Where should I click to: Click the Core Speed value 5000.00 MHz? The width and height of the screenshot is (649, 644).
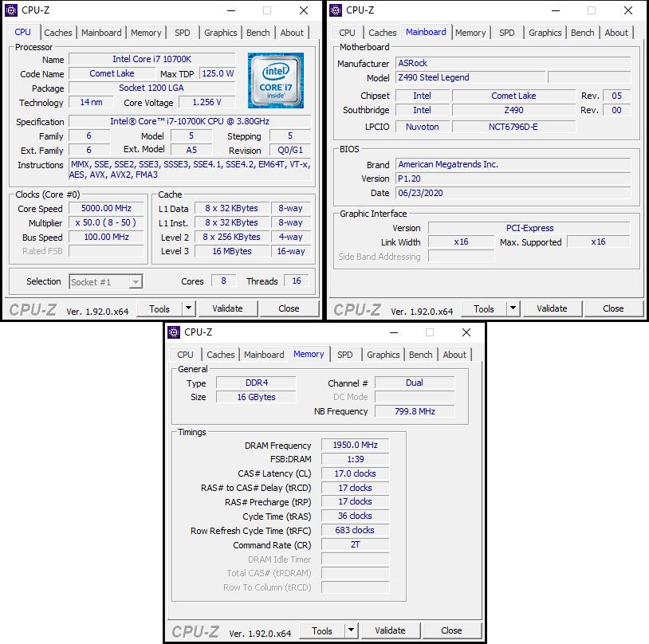coord(106,208)
